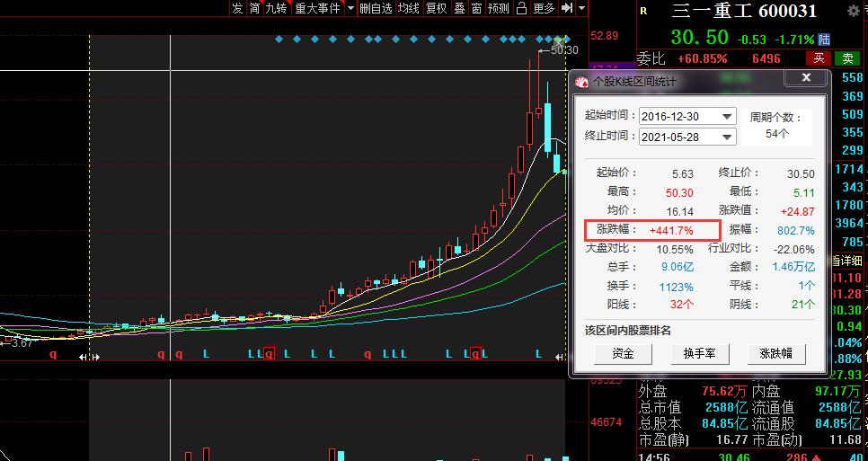Click the 1.46万亿 金额 value
This screenshot has height=461, width=868.
click(793, 267)
